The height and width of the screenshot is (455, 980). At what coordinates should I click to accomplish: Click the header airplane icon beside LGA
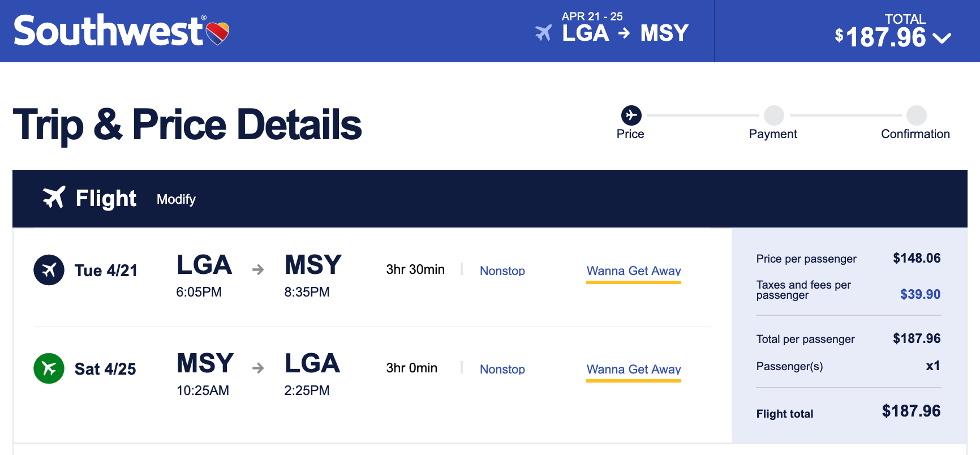pyautogui.click(x=543, y=33)
